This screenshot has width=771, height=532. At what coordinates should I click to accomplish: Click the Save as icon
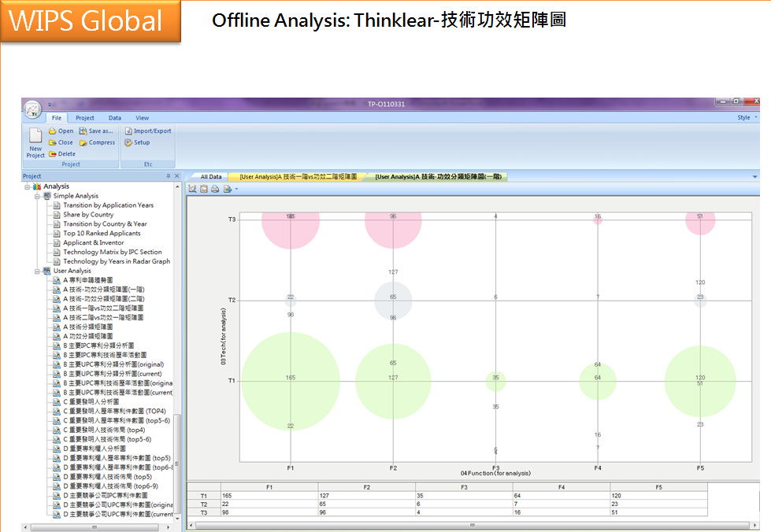(83, 131)
